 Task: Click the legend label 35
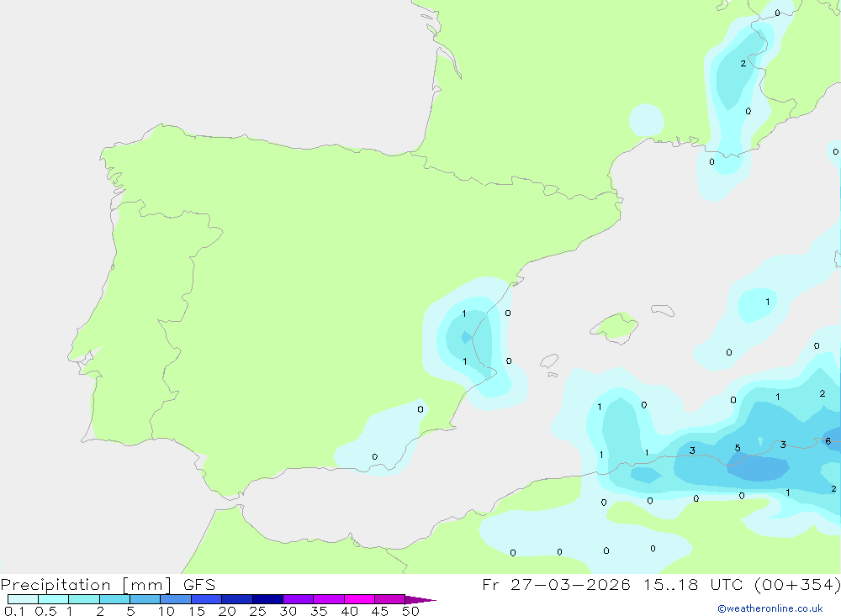[319, 611]
